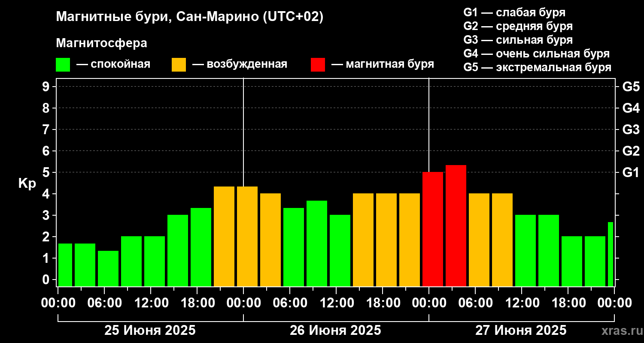The width and height of the screenshot is (644, 343).
Task: Click the Kp axis label
Action: point(27,184)
